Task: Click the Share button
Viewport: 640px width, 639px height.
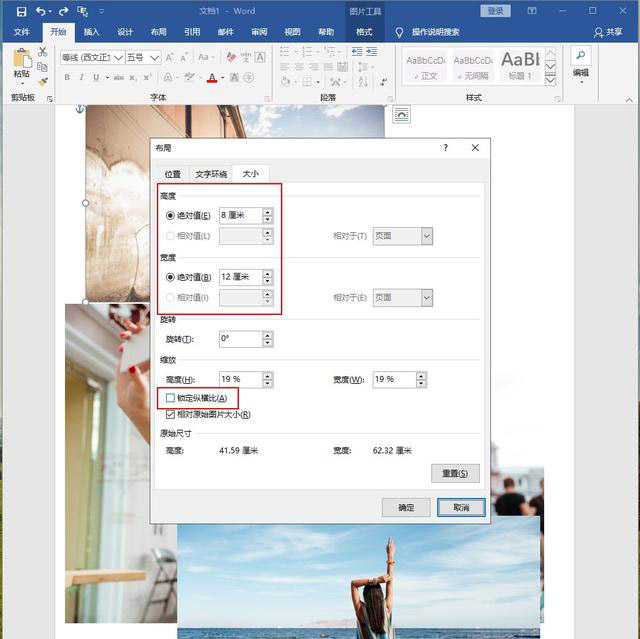Action: pos(608,32)
